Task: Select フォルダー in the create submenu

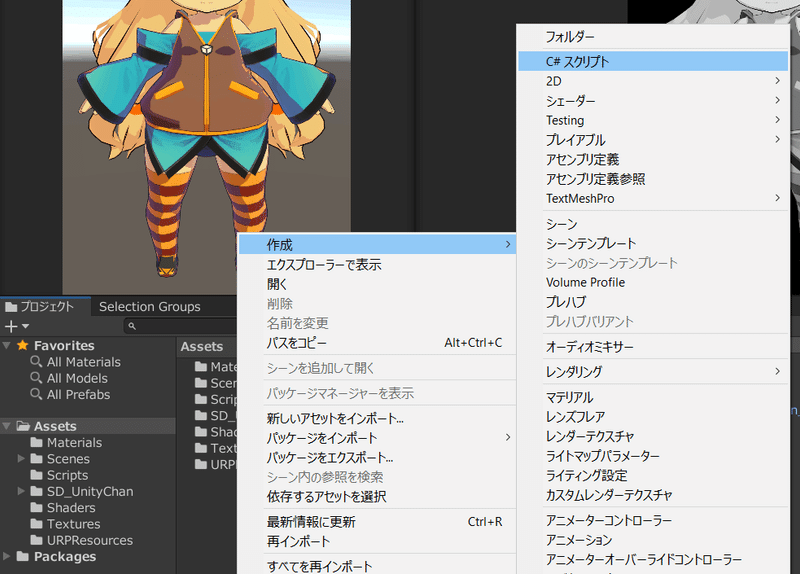Action: 653,37
